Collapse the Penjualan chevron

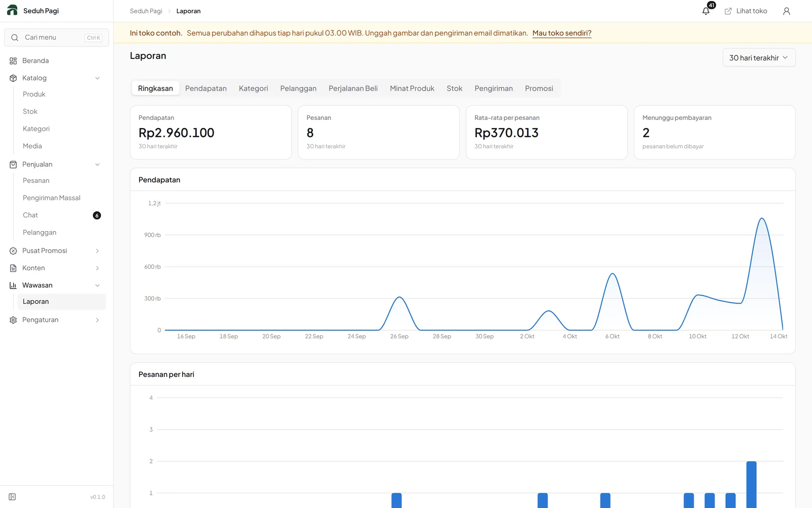[97, 165]
